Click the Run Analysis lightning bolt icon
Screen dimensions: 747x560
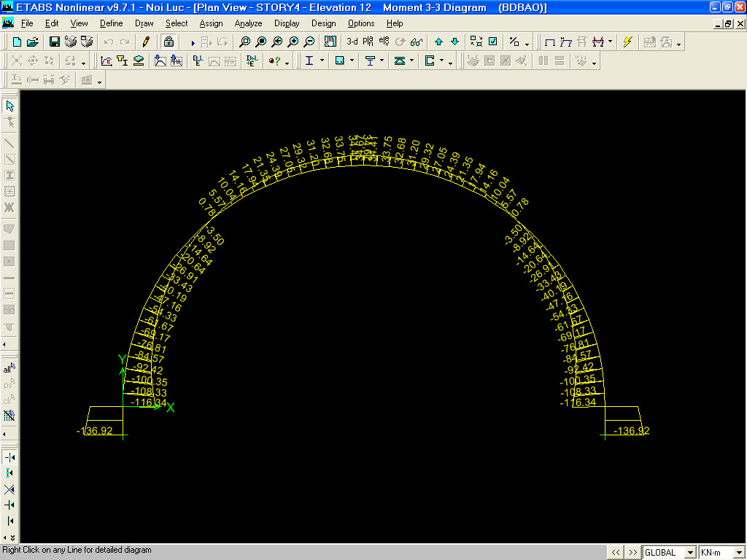pos(627,42)
